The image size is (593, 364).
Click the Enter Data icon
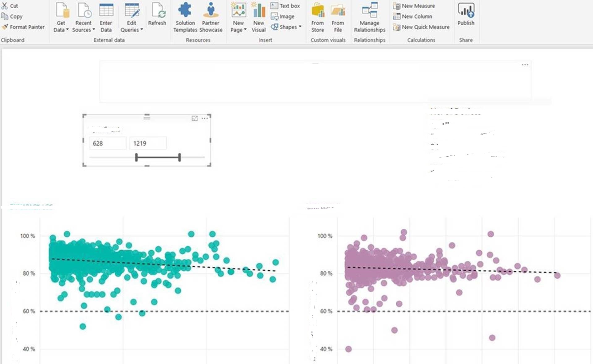(x=106, y=17)
